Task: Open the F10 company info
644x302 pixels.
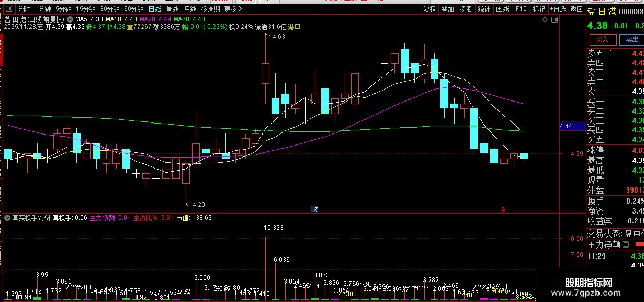Action: click(521, 9)
